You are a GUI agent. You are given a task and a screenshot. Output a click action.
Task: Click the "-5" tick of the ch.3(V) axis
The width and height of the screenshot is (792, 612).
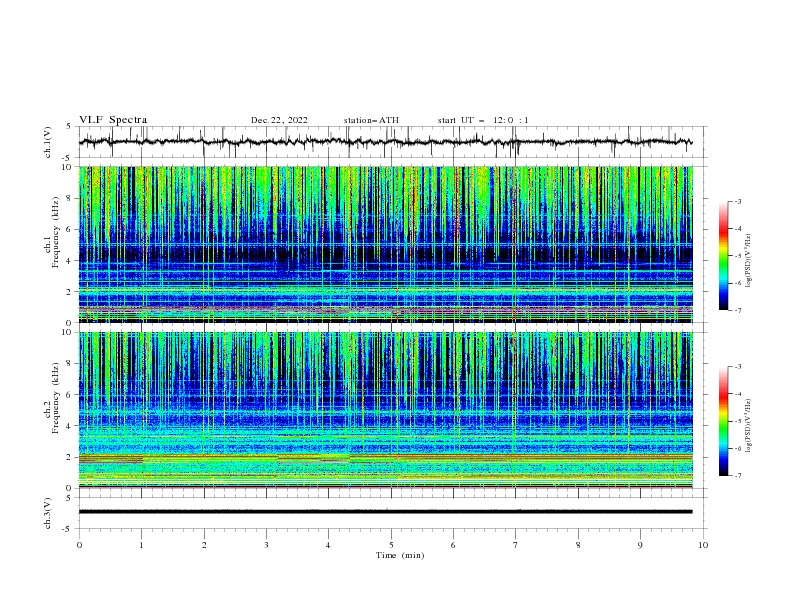[x=67, y=529]
